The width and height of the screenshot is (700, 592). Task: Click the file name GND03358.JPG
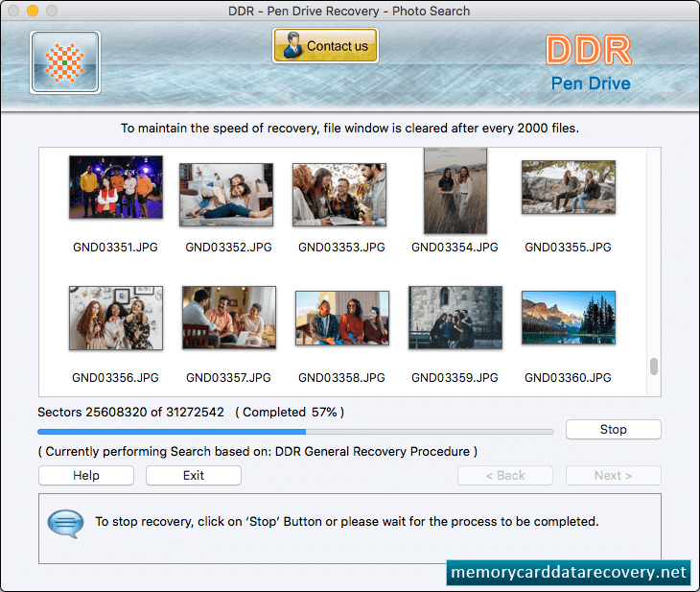[341, 377]
